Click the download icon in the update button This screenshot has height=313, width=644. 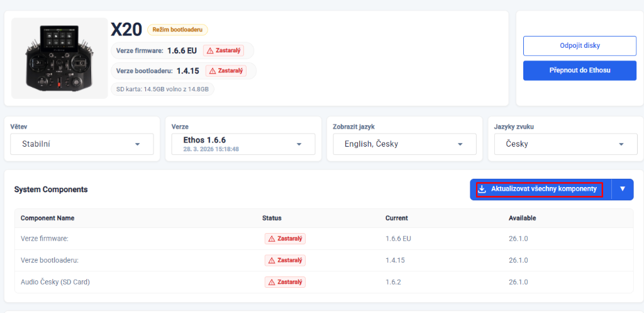click(x=482, y=189)
